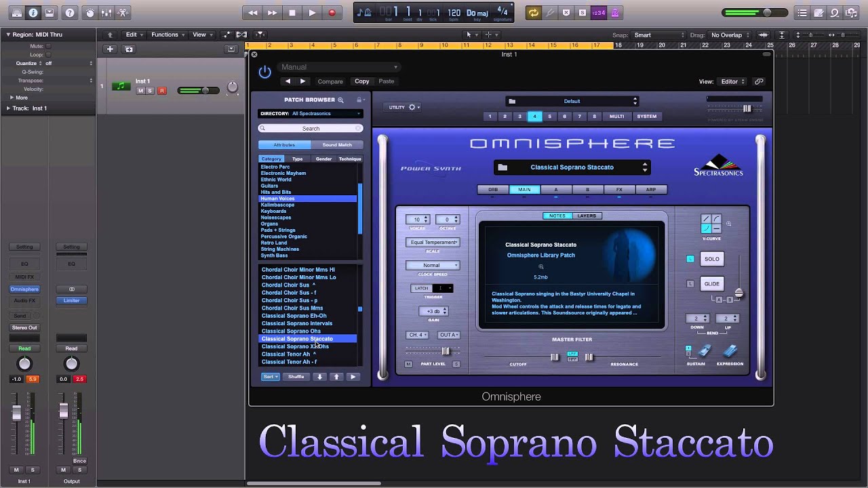
Task: Record-enable track Inst 1 R button
Action: click(161, 91)
